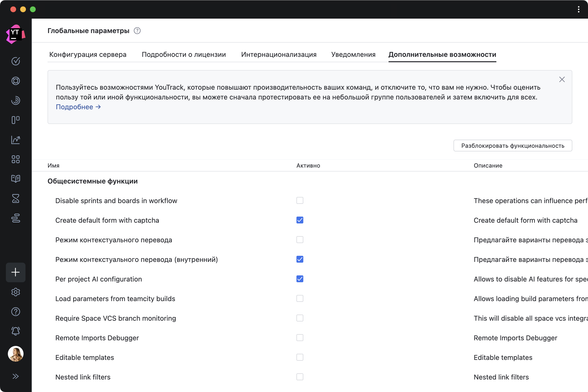The image size is (588, 392).
Task: Click Разблокировать функциональность button
Action: click(x=513, y=146)
